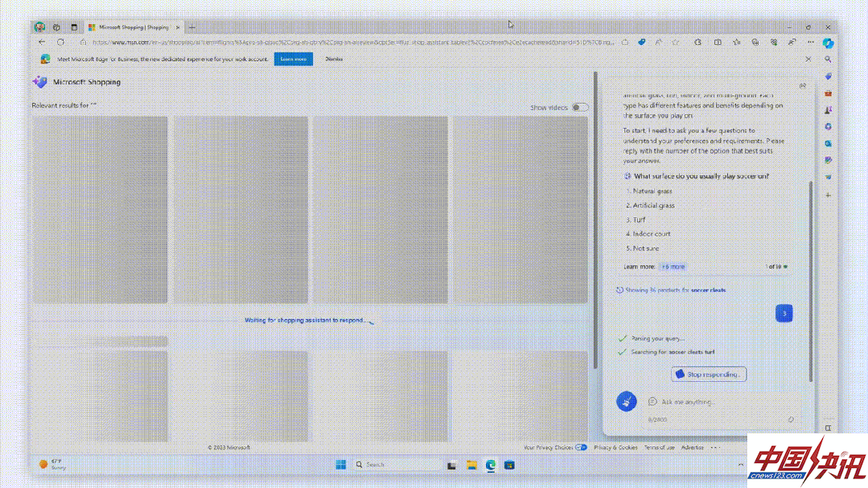The width and height of the screenshot is (868, 488).
Task: Open the browser profile avatar
Action: coord(39,27)
